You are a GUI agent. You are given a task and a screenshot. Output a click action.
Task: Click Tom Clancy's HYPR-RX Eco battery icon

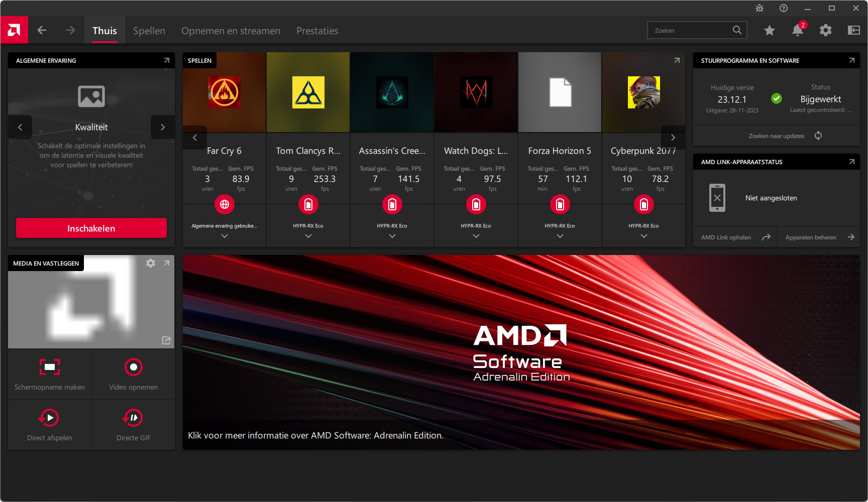pyautogui.click(x=308, y=204)
